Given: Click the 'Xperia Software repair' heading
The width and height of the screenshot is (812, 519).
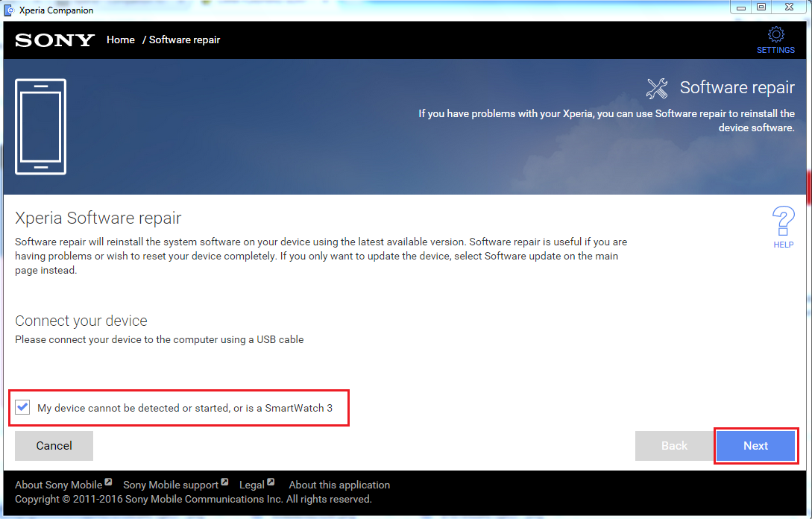Looking at the screenshot, I should [x=98, y=218].
